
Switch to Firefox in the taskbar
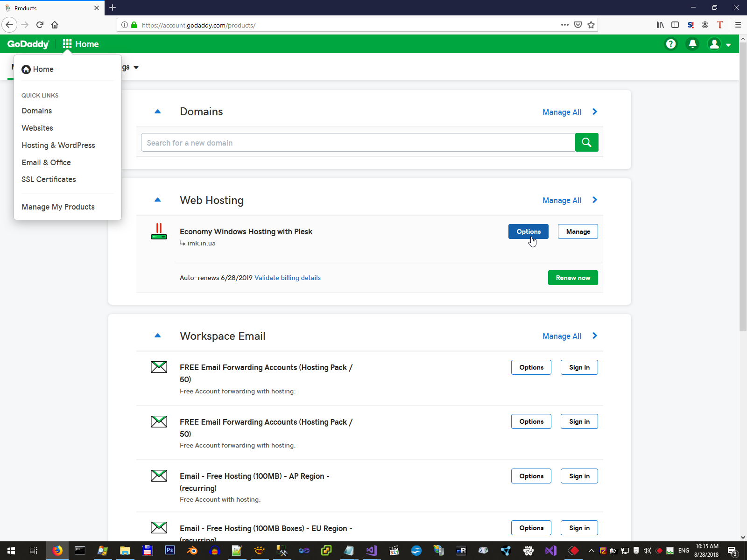click(57, 551)
